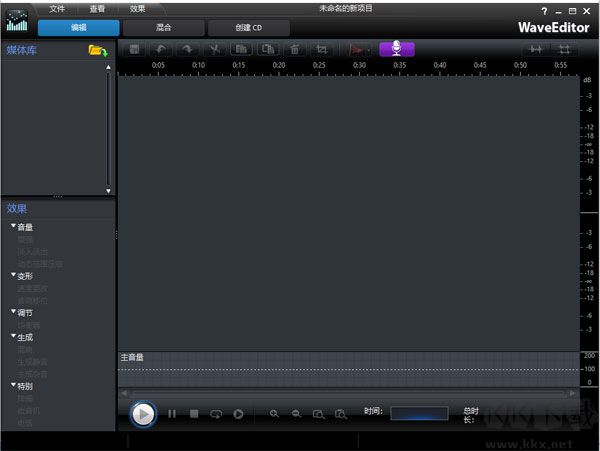This screenshot has width=600, height=451.
Task: Click the 0:10 mark on timeline ruler
Action: click(x=198, y=65)
